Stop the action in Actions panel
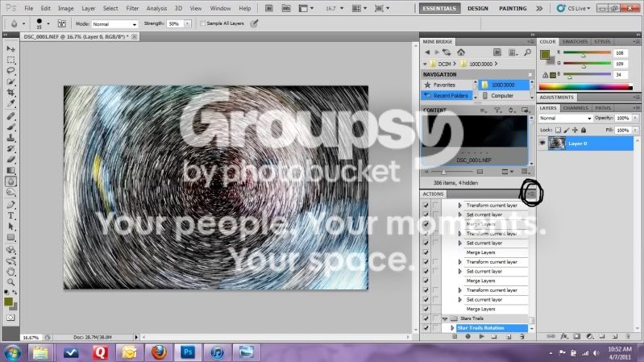Image resolution: width=644 pixels, height=362 pixels. (455, 336)
